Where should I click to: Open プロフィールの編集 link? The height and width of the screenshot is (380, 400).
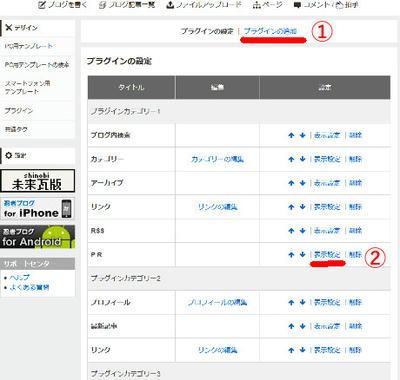point(217,302)
